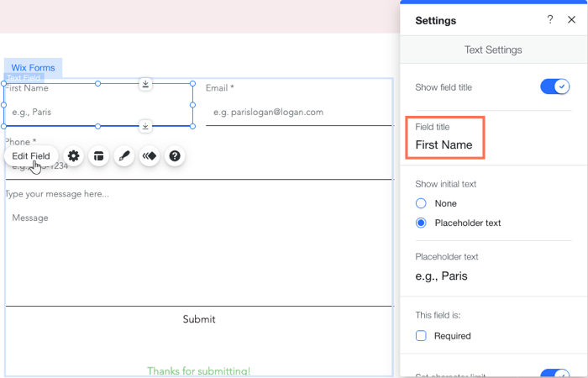Open the animation diamond icon
The height and width of the screenshot is (378, 588).
pyautogui.click(x=150, y=155)
